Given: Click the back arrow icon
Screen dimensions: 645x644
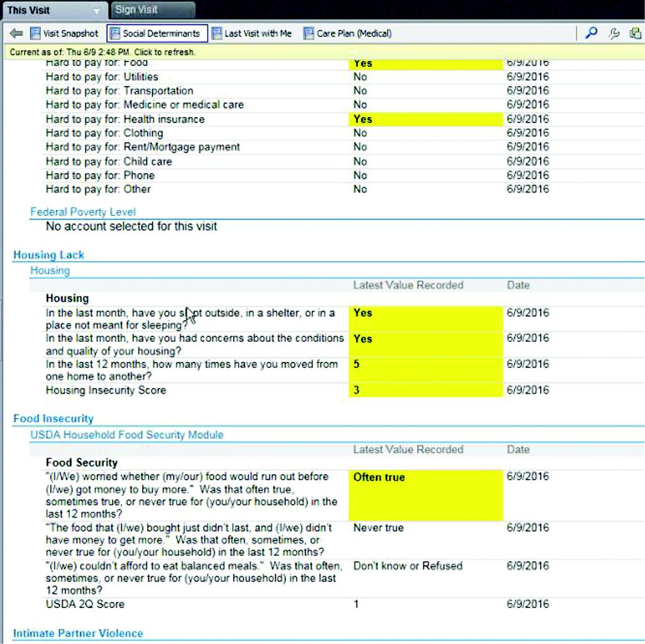Looking at the screenshot, I should 16,33.
